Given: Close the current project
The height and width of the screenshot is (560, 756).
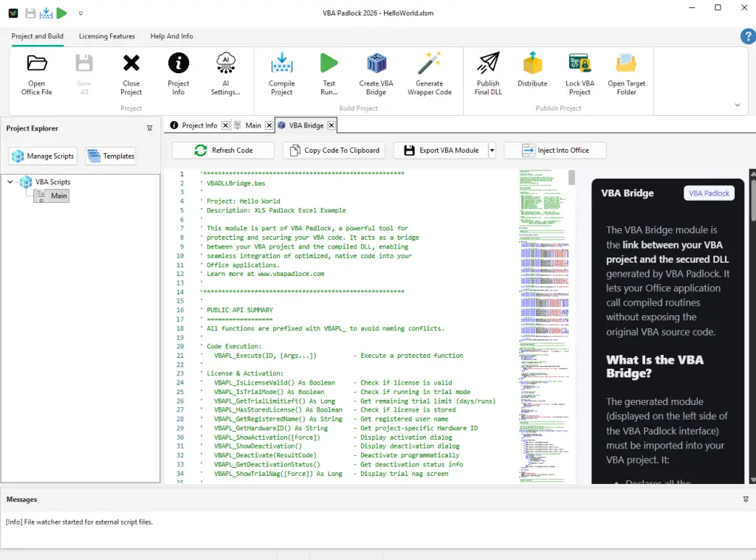Looking at the screenshot, I should click(131, 72).
